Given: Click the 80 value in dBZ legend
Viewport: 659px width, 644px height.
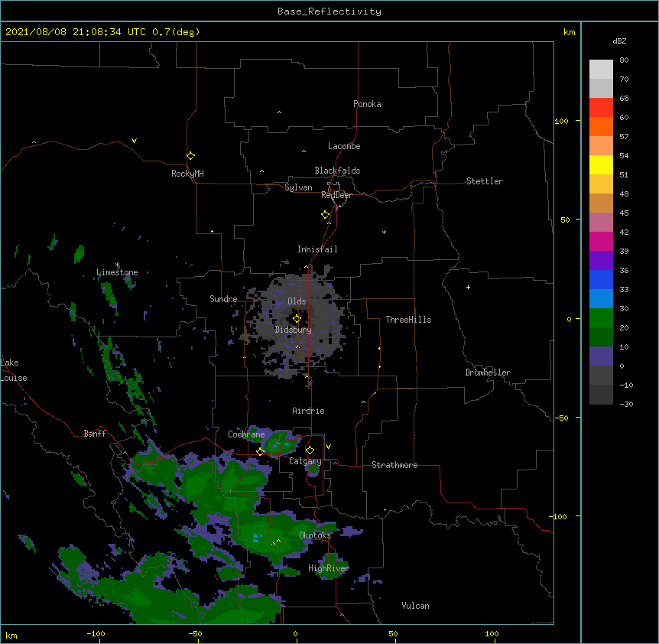Looking at the screenshot, I should pyautogui.click(x=624, y=60).
